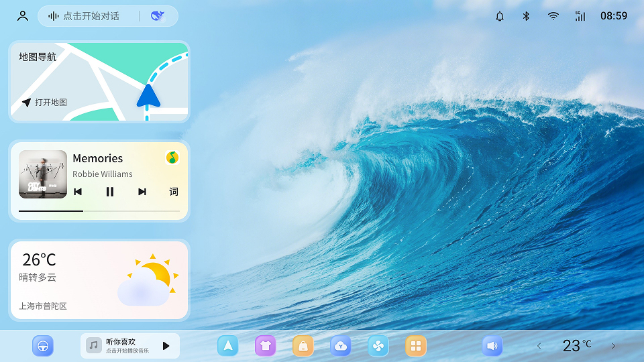The image size is (644, 362).
Task: Open the steering wheel vehicle settings
Action: click(x=43, y=346)
